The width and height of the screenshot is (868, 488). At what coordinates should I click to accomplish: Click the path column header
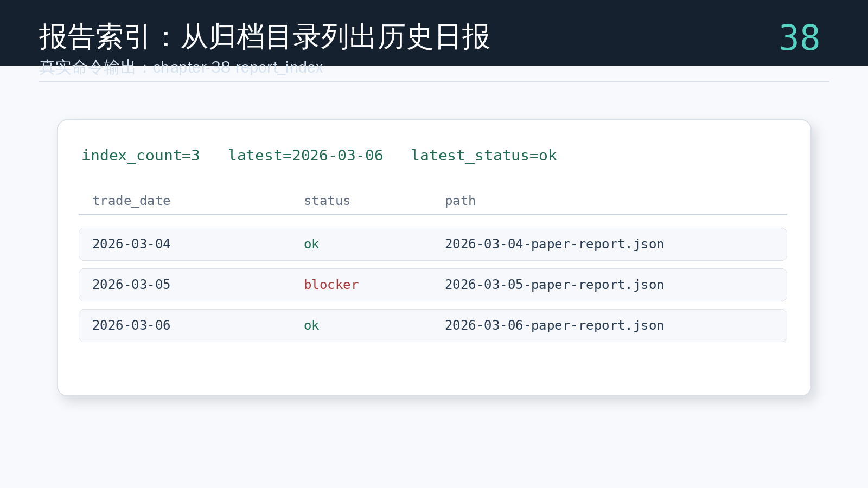460,201
